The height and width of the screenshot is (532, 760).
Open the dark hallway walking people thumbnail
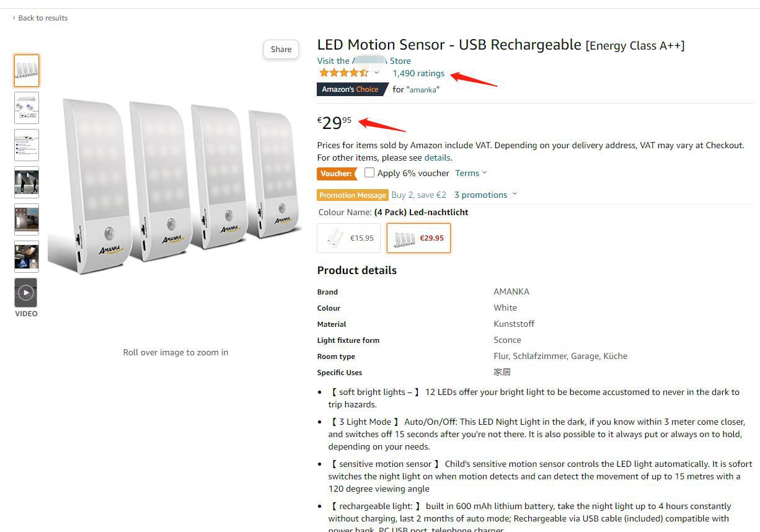[x=27, y=182]
